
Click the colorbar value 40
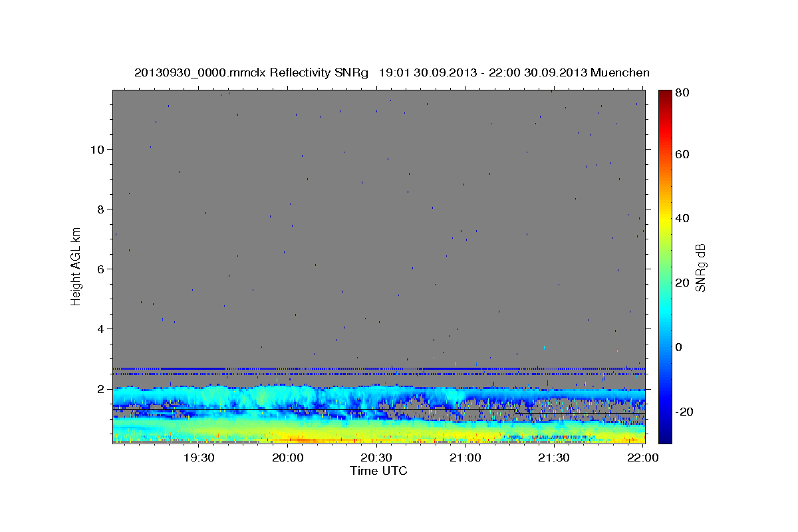682,218
